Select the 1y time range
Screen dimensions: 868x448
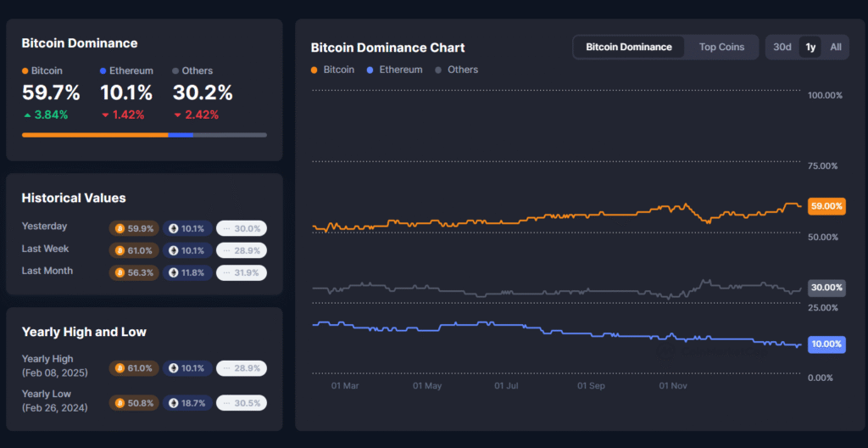click(x=810, y=47)
